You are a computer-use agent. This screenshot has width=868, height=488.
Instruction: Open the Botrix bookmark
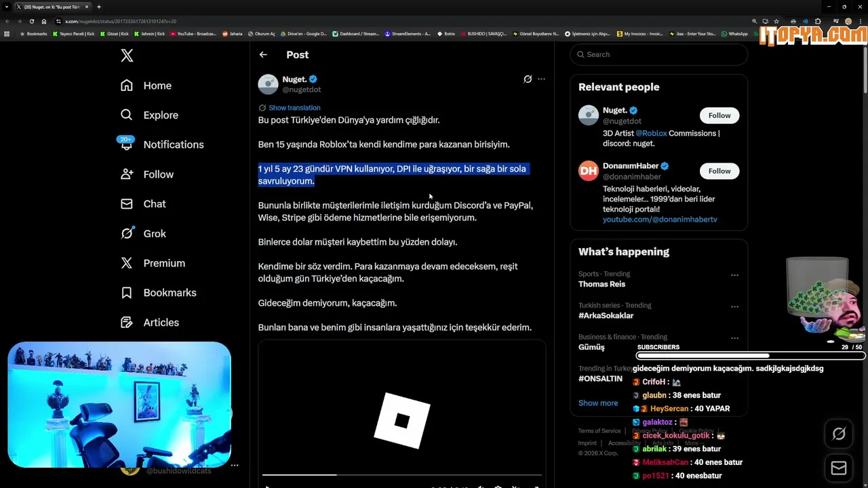pyautogui.click(x=446, y=33)
